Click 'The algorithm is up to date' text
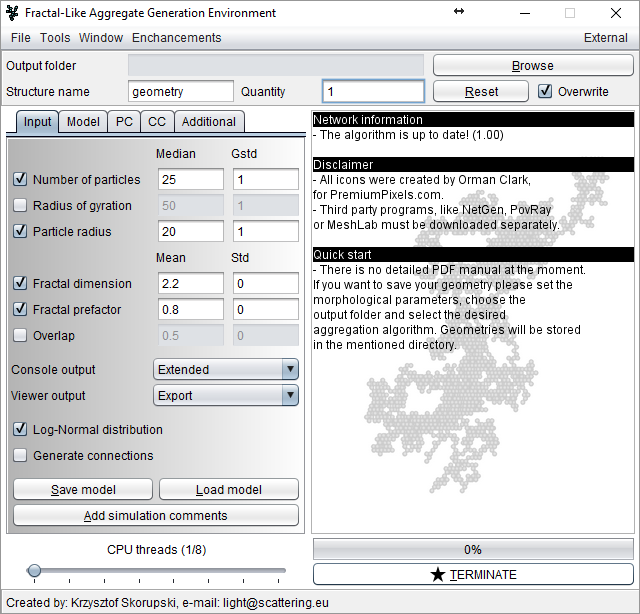 pos(408,135)
